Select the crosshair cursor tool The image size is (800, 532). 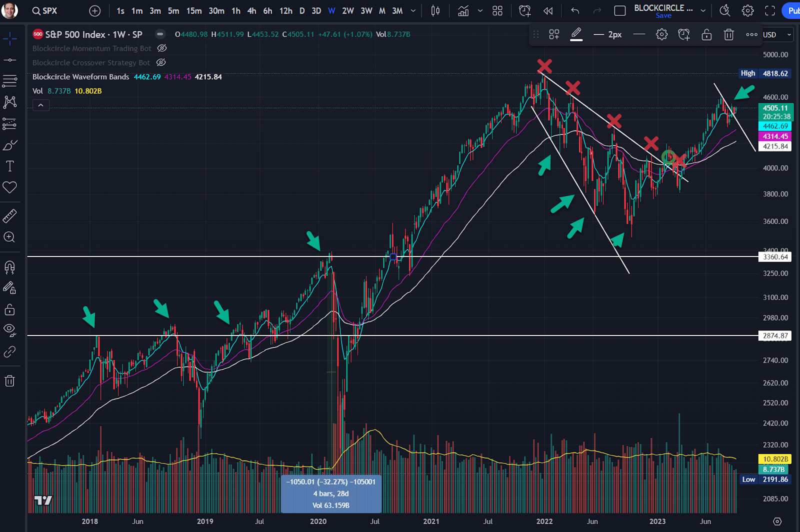point(9,38)
